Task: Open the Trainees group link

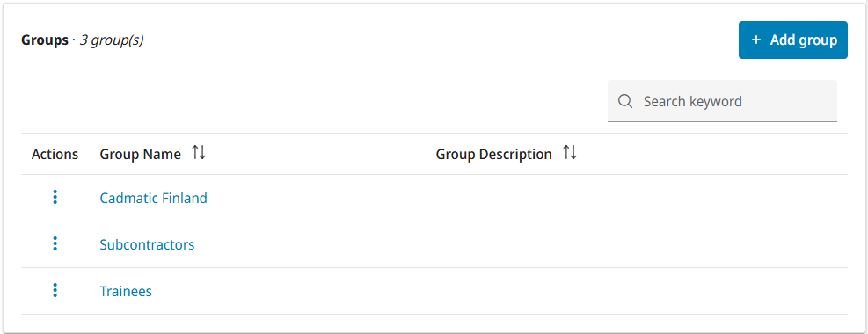Action: (126, 291)
